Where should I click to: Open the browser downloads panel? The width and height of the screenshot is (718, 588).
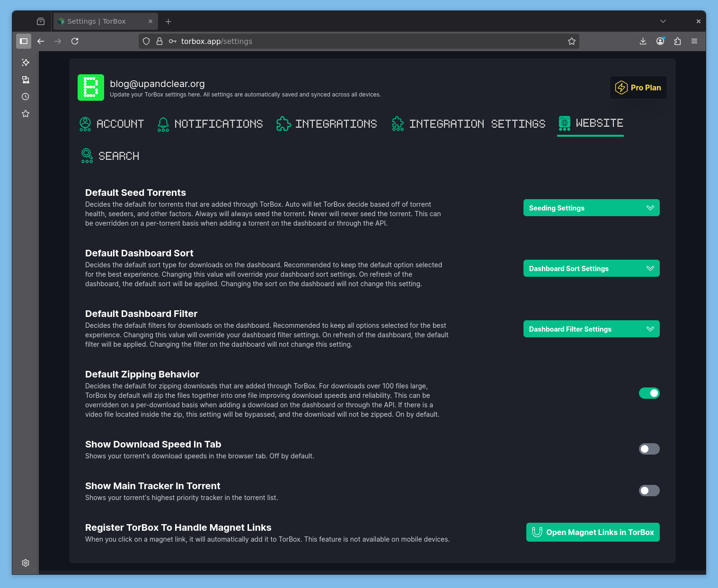643,41
